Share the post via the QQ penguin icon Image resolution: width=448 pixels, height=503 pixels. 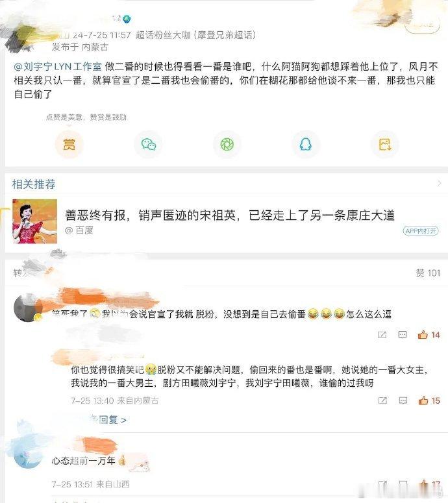click(x=306, y=144)
